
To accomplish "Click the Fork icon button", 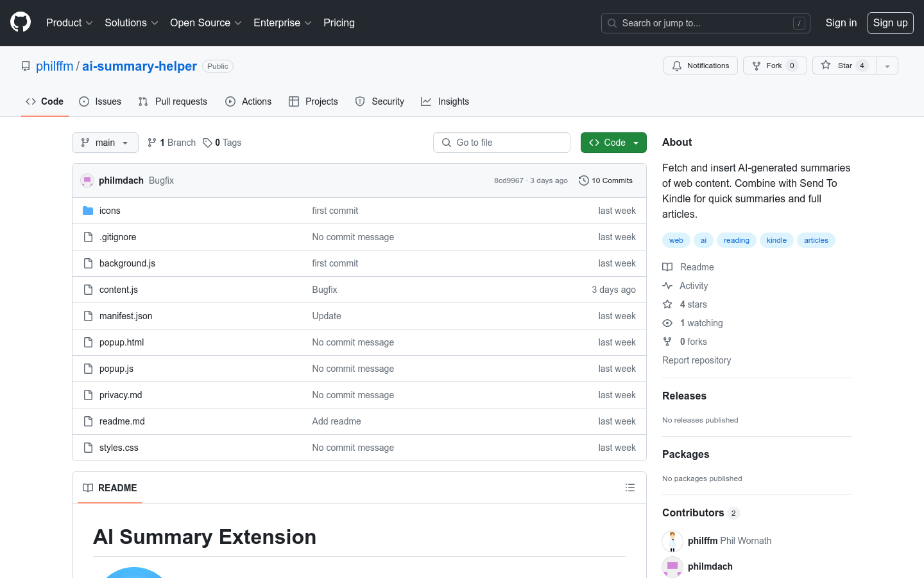I will pyautogui.click(x=757, y=66).
